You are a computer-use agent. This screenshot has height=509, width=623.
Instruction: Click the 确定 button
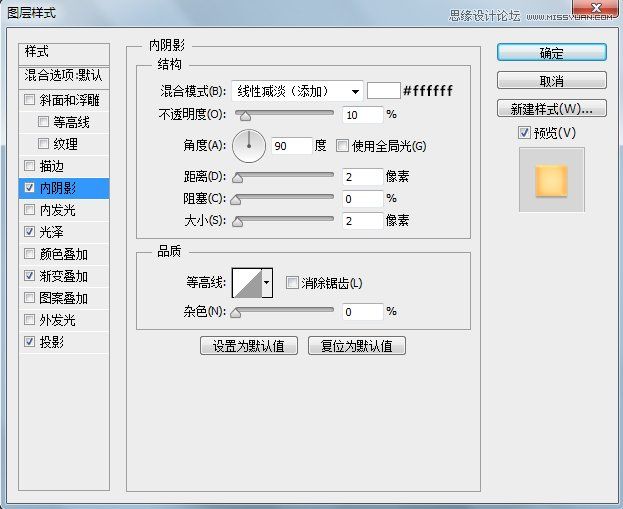pos(552,52)
